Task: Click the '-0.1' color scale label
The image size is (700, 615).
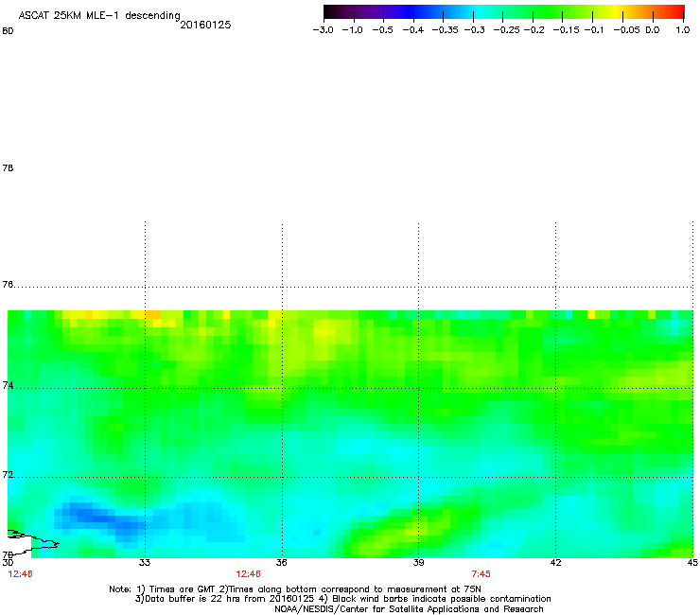Action: point(594,30)
